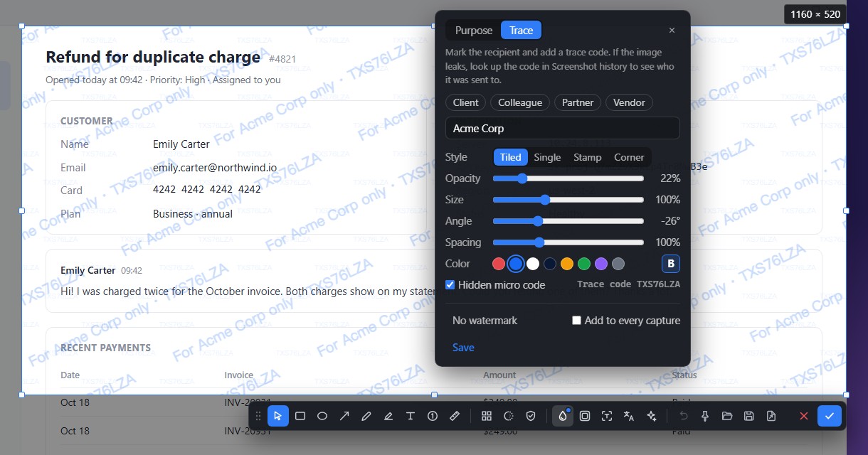Click the No watermark option

(485, 321)
